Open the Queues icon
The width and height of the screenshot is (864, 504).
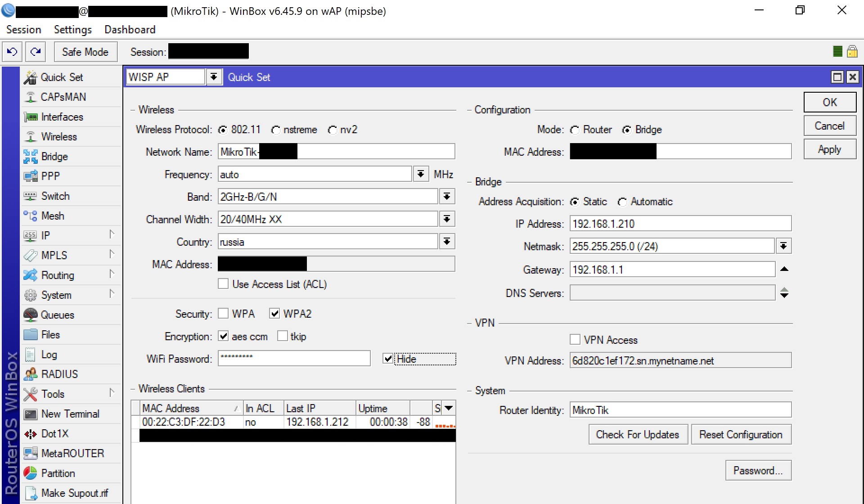tap(30, 315)
